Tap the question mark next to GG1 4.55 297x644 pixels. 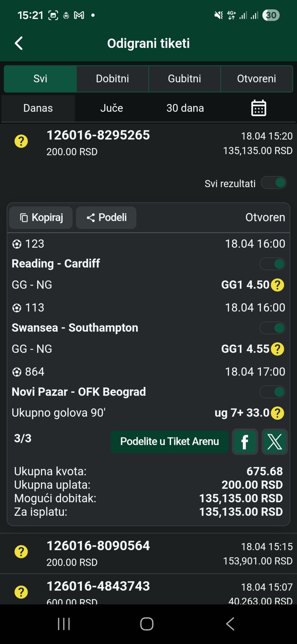(278, 349)
